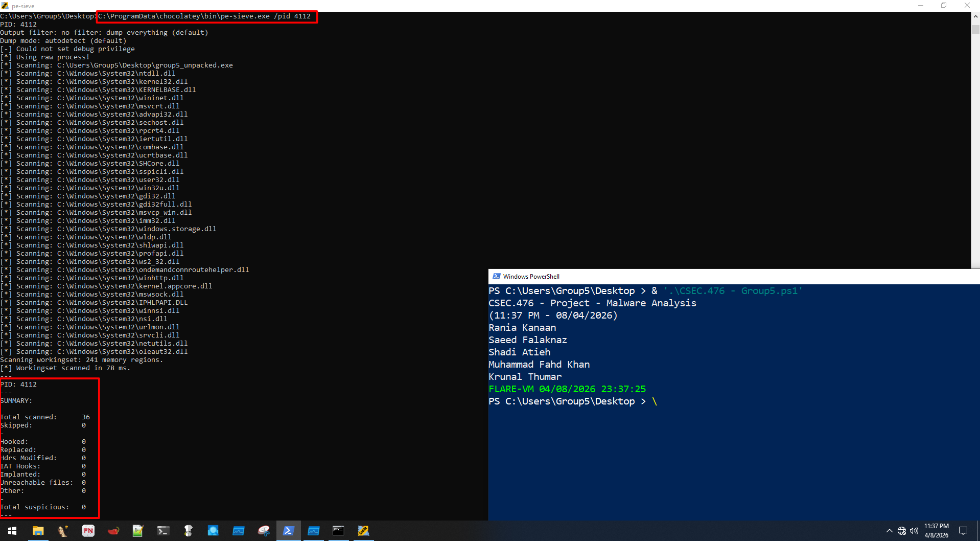The height and width of the screenshot is (541, 980).
Task: Open the blue magnifier search tool
Action: [x=213, y=531]
